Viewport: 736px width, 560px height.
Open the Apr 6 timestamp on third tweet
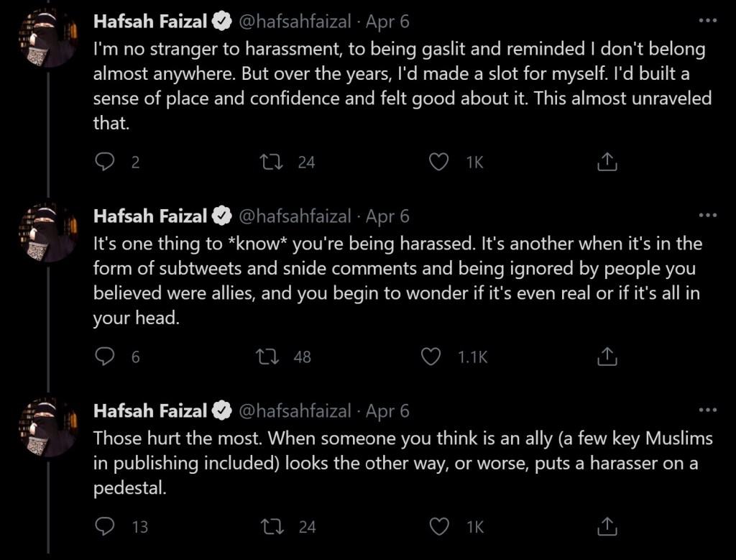[387, 410]
